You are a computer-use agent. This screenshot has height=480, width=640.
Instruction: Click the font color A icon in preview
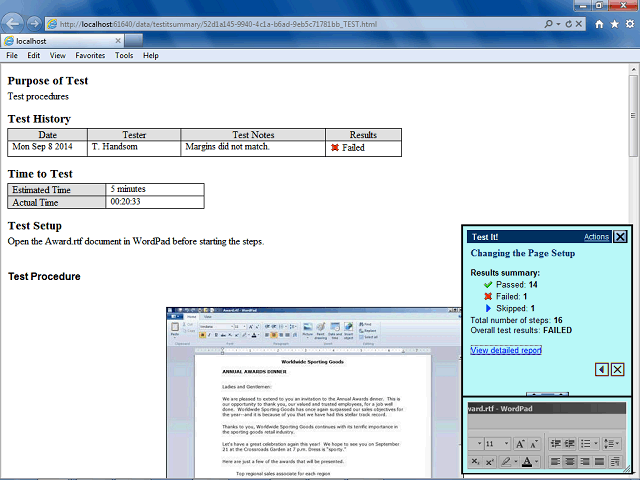pos(527,461)
